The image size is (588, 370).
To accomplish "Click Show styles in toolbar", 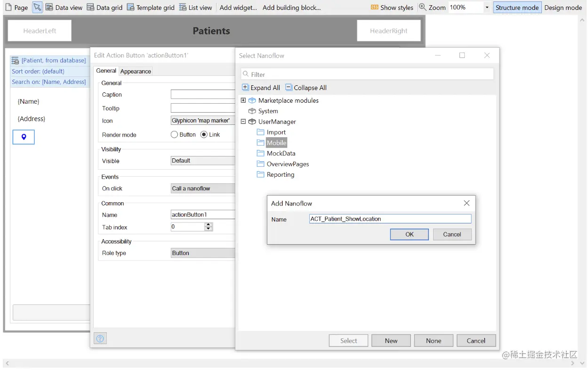I will pos(392,8).
